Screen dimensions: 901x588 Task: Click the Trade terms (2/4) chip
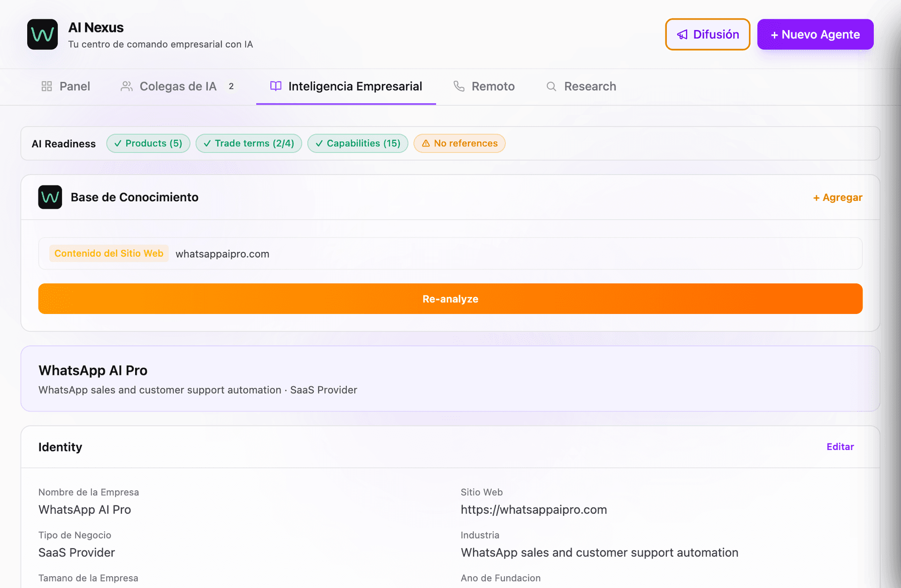click(x=249, y=144)
